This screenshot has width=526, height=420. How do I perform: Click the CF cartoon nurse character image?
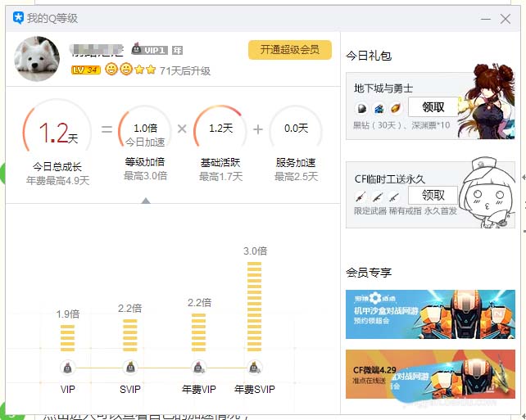pyautogui.click(x=487, y=193)
